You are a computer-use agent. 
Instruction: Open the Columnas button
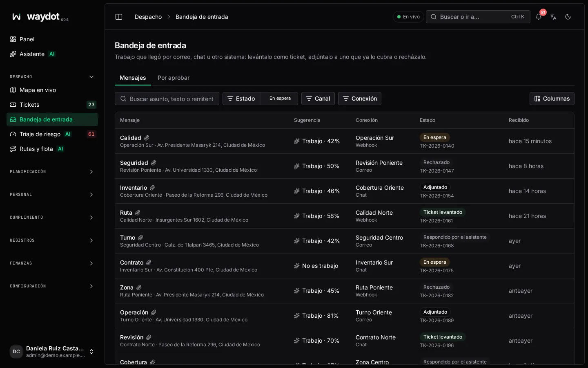click(552, 99)
